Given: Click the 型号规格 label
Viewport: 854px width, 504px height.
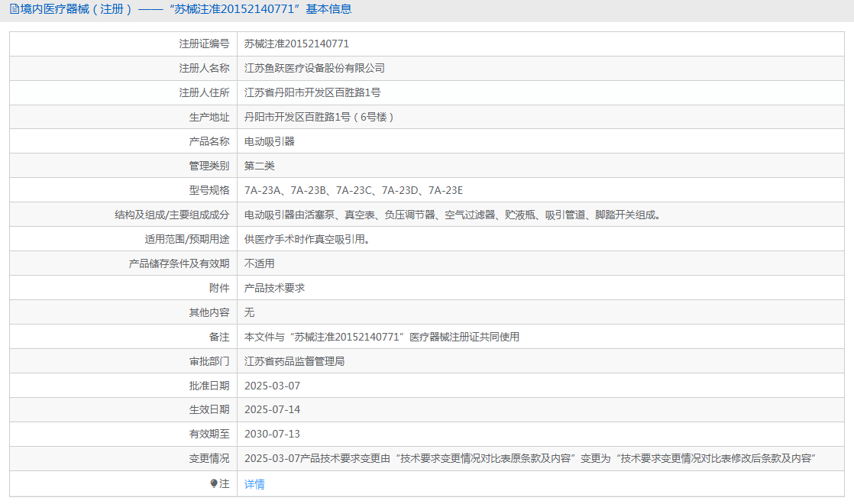Looking at the screenshot, I should [209, 190].
